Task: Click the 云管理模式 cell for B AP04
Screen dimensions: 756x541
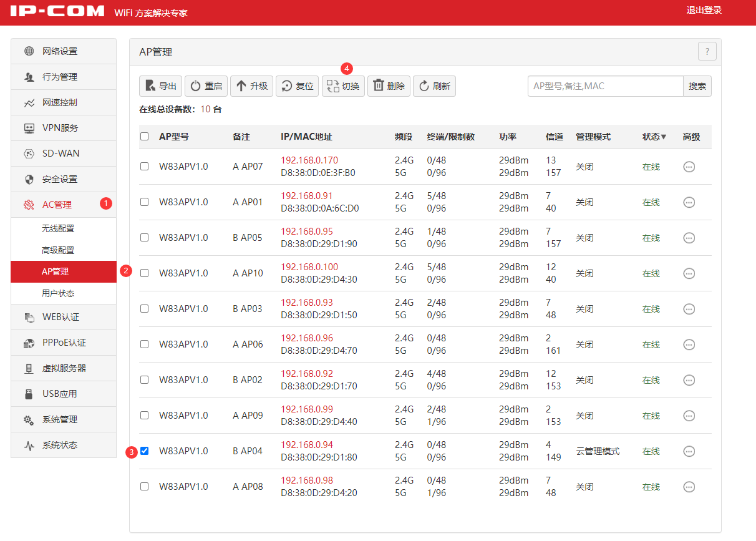Action: coord(598,451)
